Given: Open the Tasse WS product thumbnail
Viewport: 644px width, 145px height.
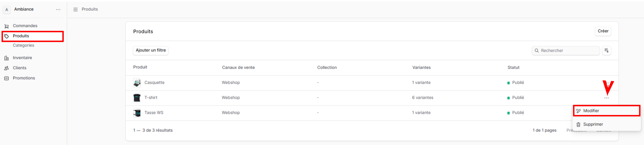Looking at the screenshot, I should pyautogui.click(x=137, y=113).
